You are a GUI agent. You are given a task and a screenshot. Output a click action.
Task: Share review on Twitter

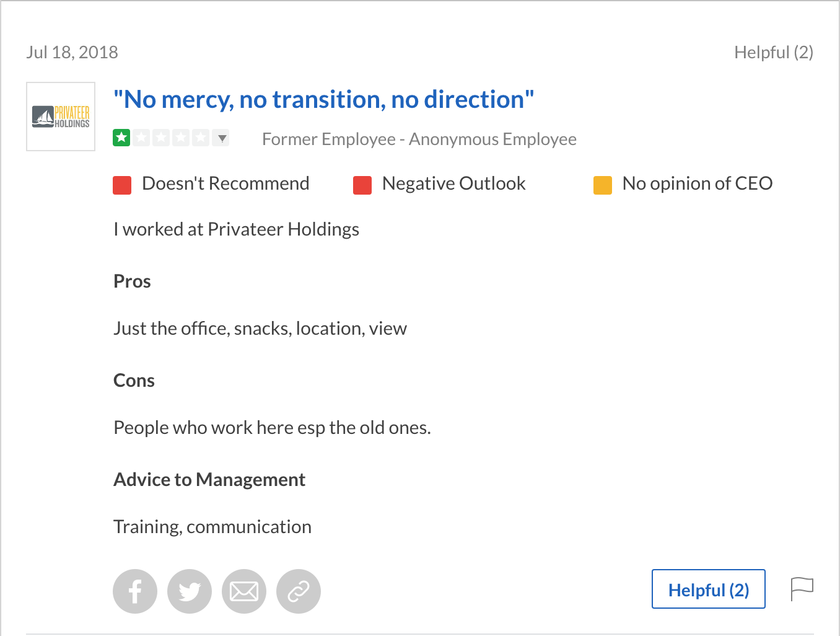tap(190, 591)
